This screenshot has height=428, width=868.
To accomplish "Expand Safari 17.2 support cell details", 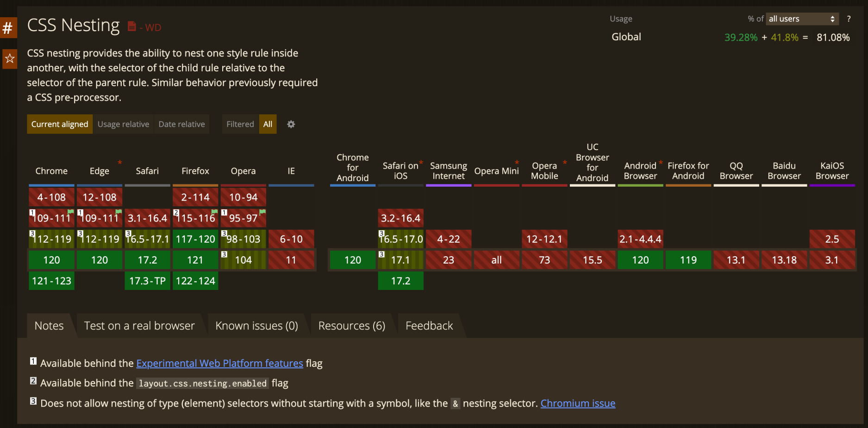I will pos(147,260).
